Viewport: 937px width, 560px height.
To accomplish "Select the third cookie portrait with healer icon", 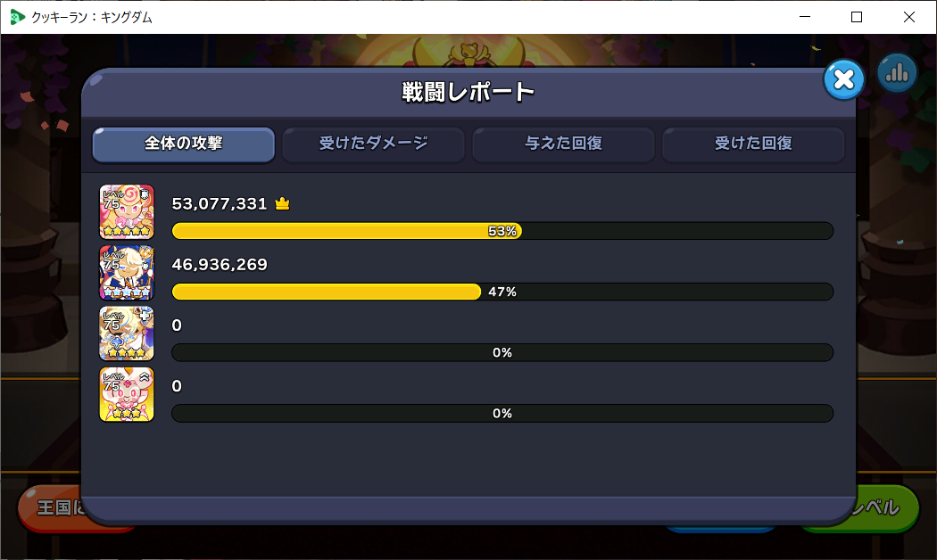I will tap(127, 334).
